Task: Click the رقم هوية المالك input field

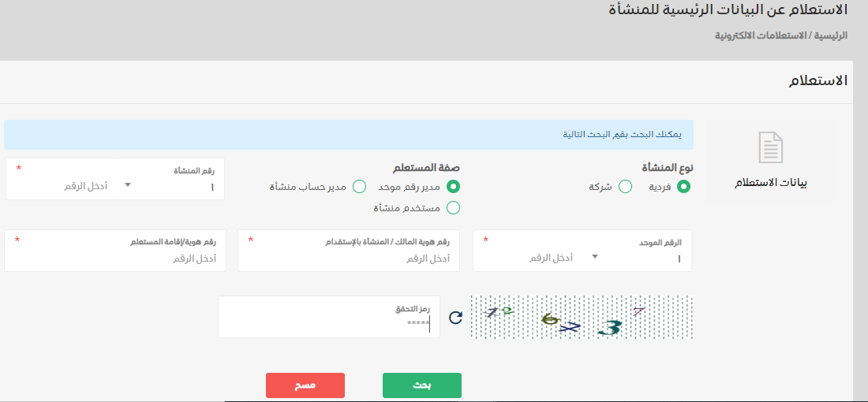Action: click(x=348, y=259)
